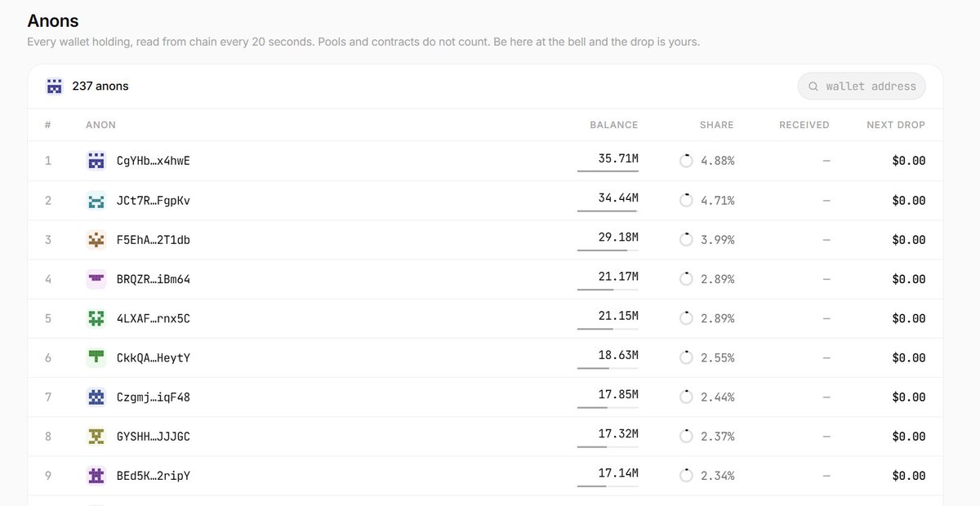Sort by the NEXT DROP column header
Screen dimensions: 980x506
[896, 125]
